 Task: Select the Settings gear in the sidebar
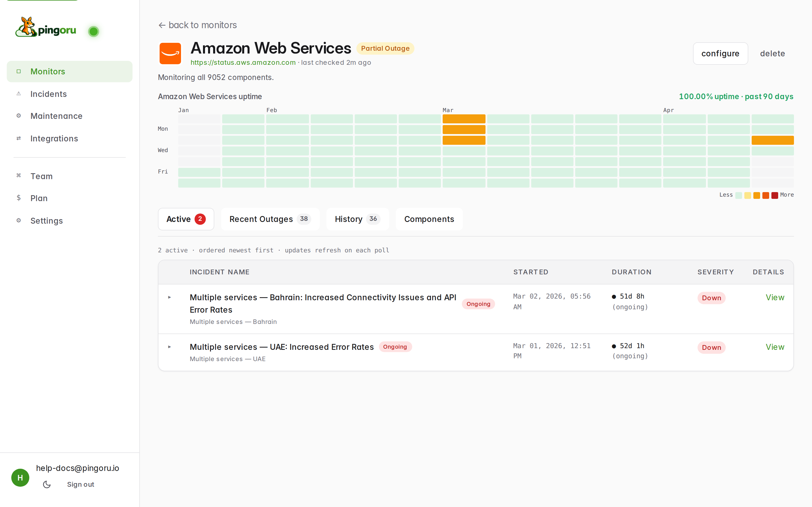(x=19, y=220)
